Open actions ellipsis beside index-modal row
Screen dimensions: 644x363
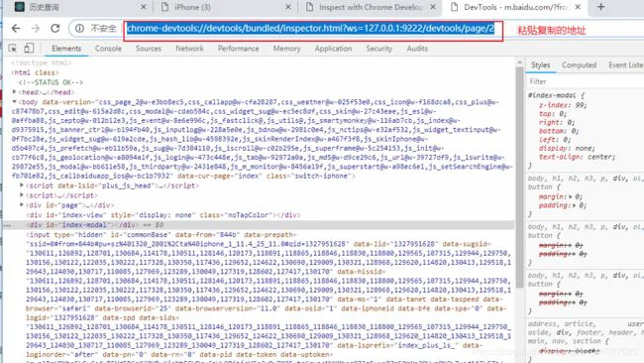7,225
